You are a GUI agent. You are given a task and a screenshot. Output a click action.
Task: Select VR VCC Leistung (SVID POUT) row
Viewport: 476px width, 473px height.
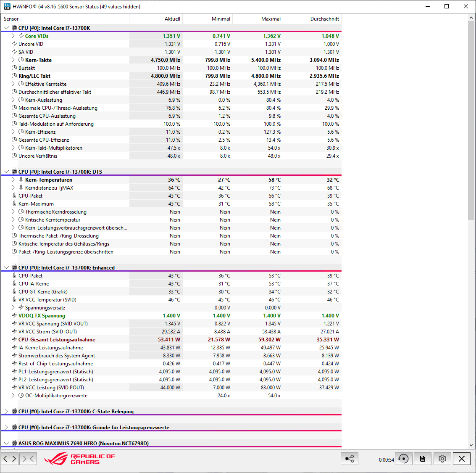(171, 387)
